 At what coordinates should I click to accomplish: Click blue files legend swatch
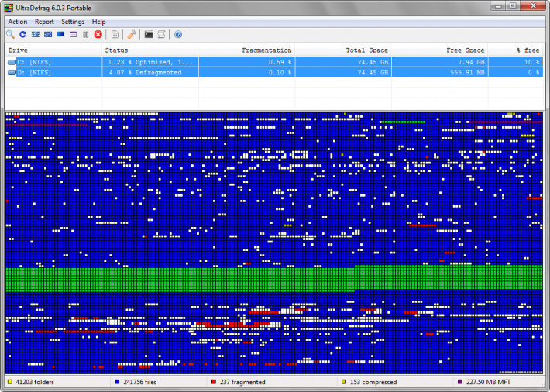[117, 382]
